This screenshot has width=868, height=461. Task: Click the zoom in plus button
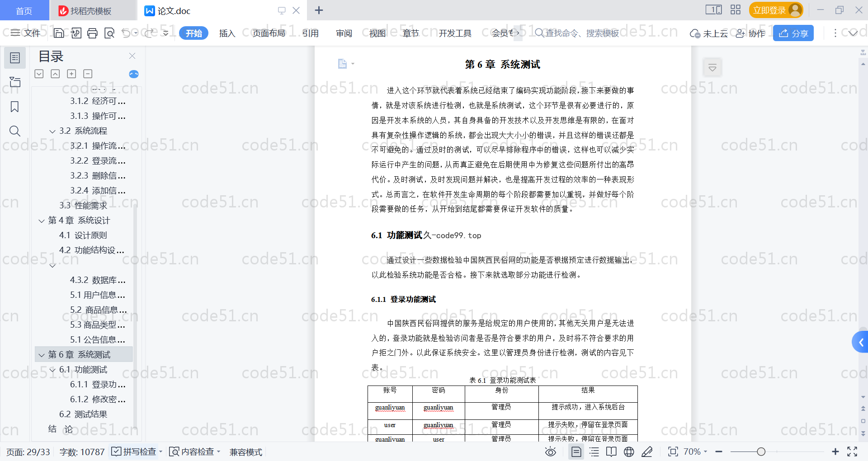[835, 452]
